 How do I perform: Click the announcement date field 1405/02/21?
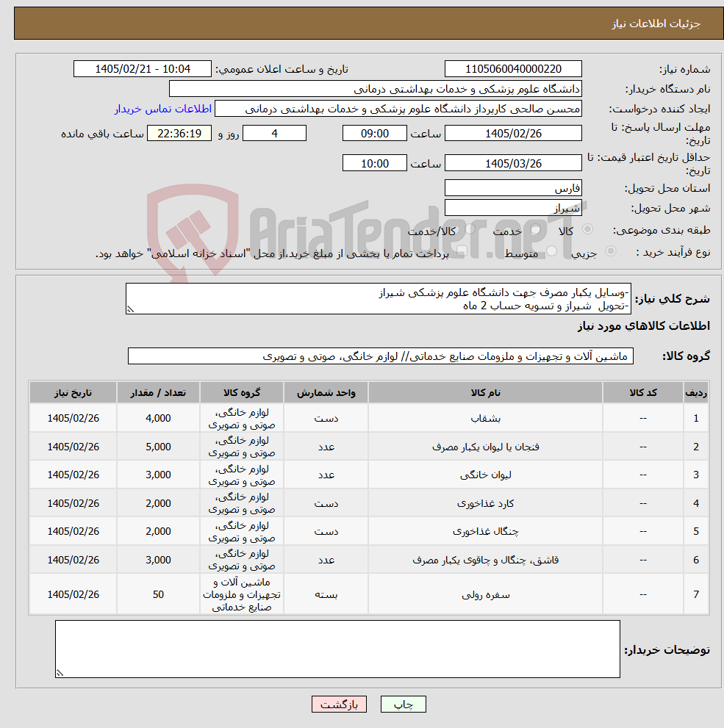[x=142, y=69]
